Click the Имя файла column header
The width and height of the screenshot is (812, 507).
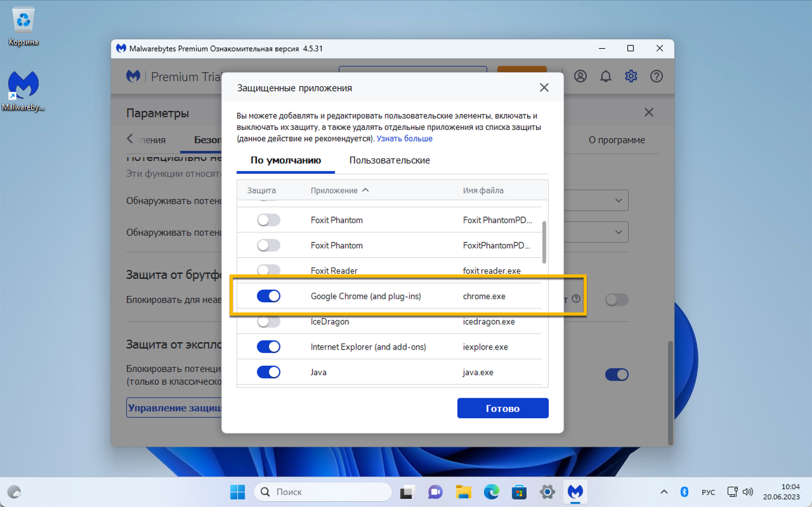(483, 190)
